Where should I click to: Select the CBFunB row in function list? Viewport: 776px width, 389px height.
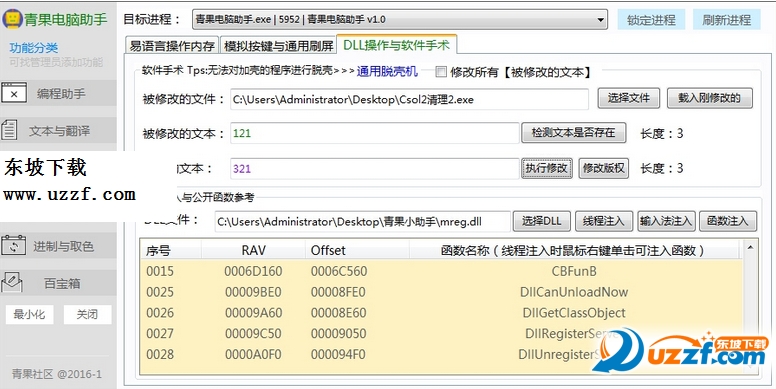tap(441, 271)
